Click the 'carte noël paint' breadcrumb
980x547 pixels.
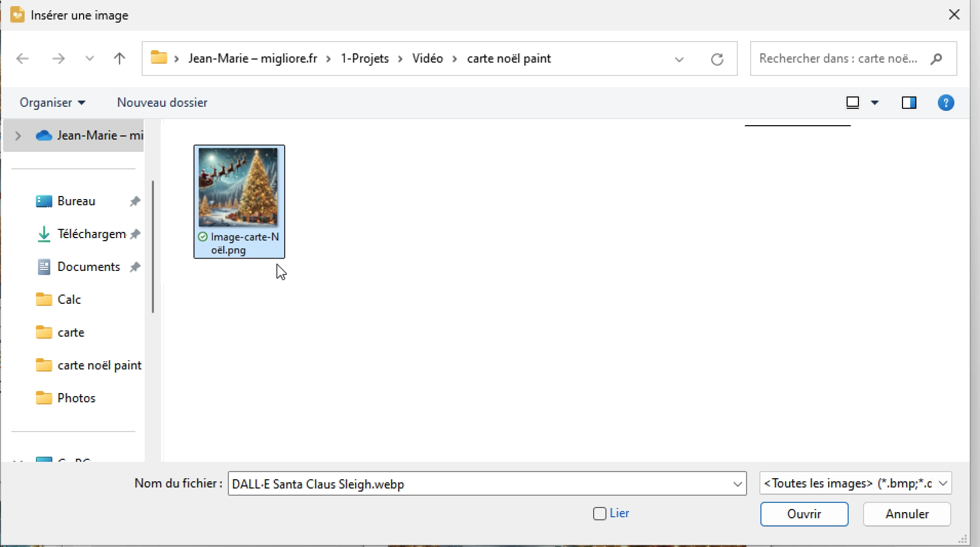click(509, 58)
